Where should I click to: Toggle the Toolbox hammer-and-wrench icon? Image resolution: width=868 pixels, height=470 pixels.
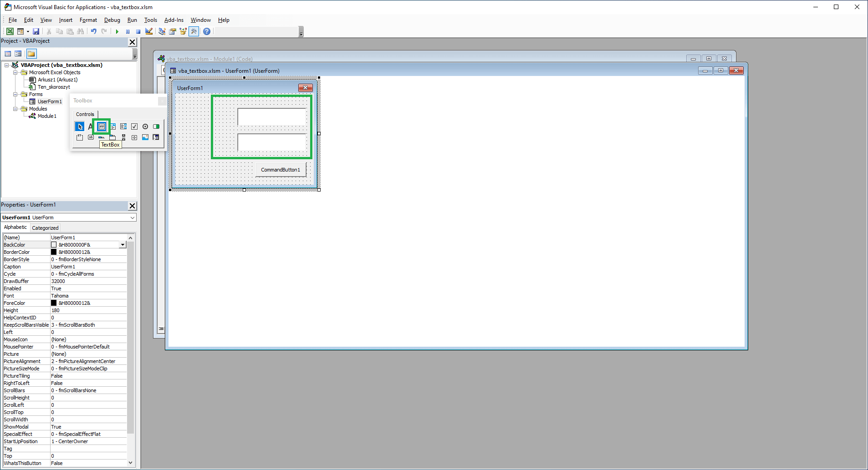point(194,31)
